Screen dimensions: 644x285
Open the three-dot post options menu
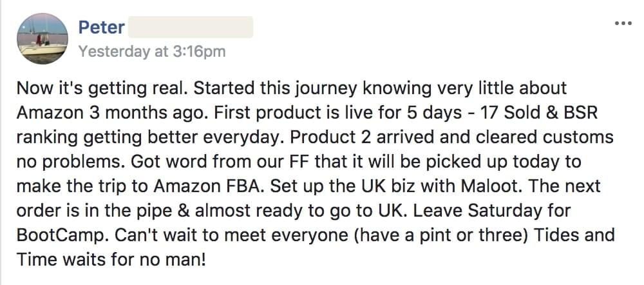coord(623,23)
